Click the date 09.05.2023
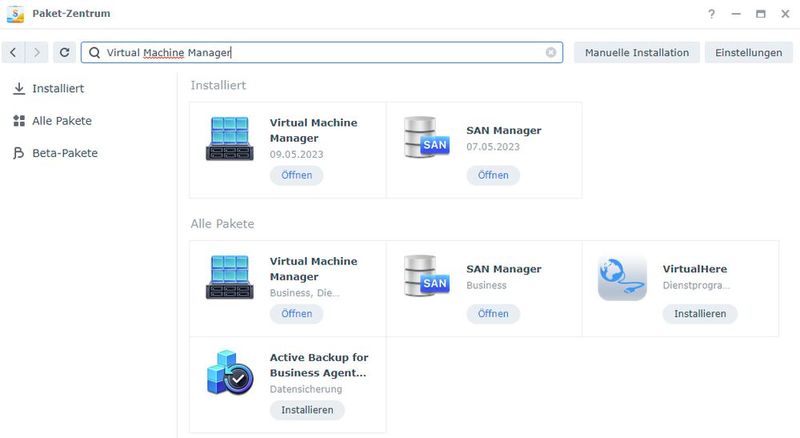The height and width of the screenshot is (438, 800). [296, 154]
